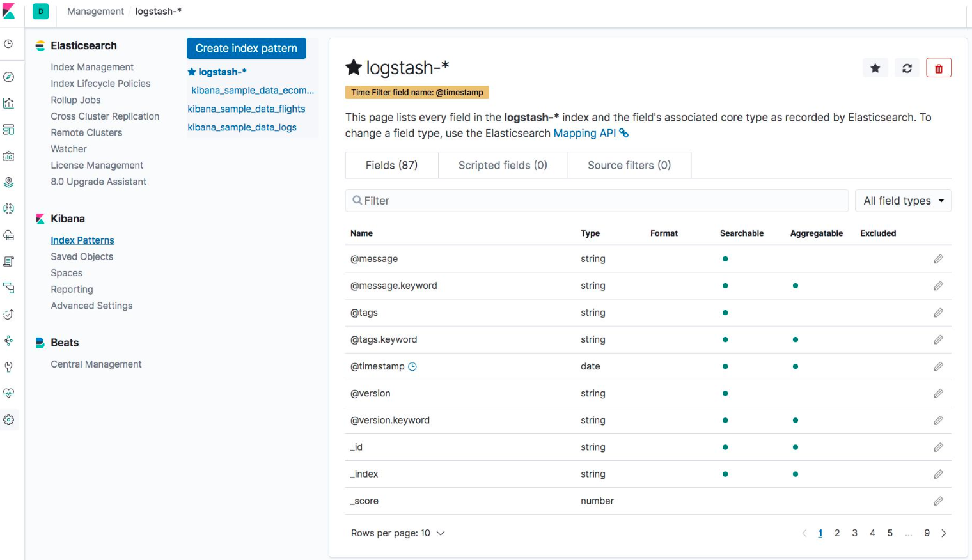Switch to the Source filters tab
This screenshot has height=560, width=972.
point(629,165)
